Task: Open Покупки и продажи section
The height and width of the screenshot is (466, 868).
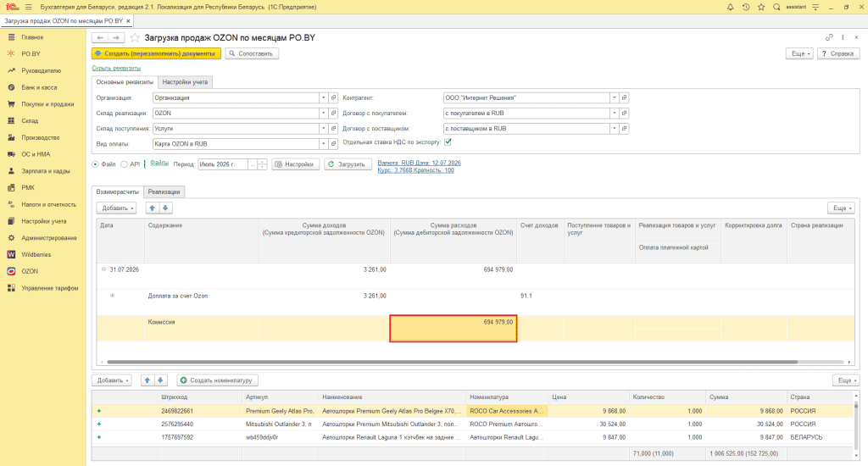Action: [x=47, y=104]
